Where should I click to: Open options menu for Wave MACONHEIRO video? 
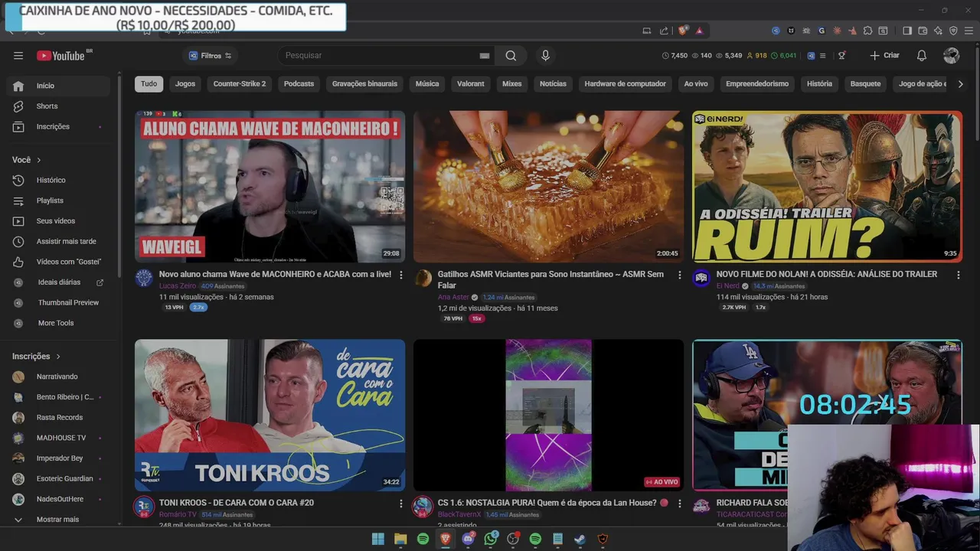tap(401, 275)
